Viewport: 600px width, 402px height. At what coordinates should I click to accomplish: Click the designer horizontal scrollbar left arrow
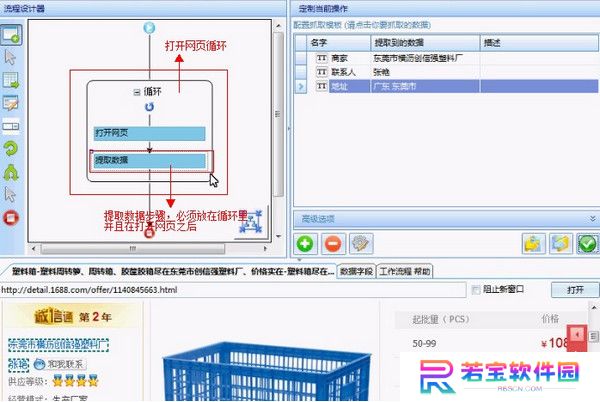coord(34,249)
